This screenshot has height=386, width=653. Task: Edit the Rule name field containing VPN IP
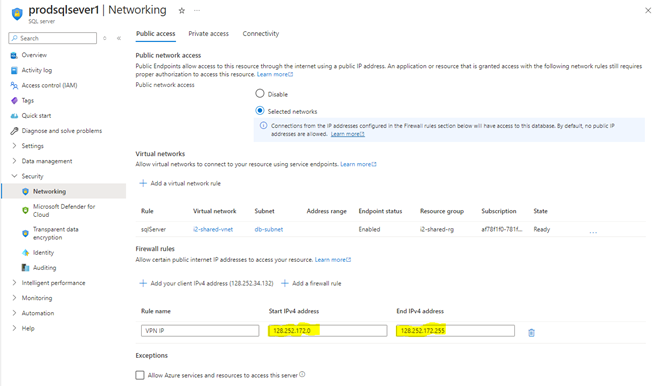click(200, 331)
